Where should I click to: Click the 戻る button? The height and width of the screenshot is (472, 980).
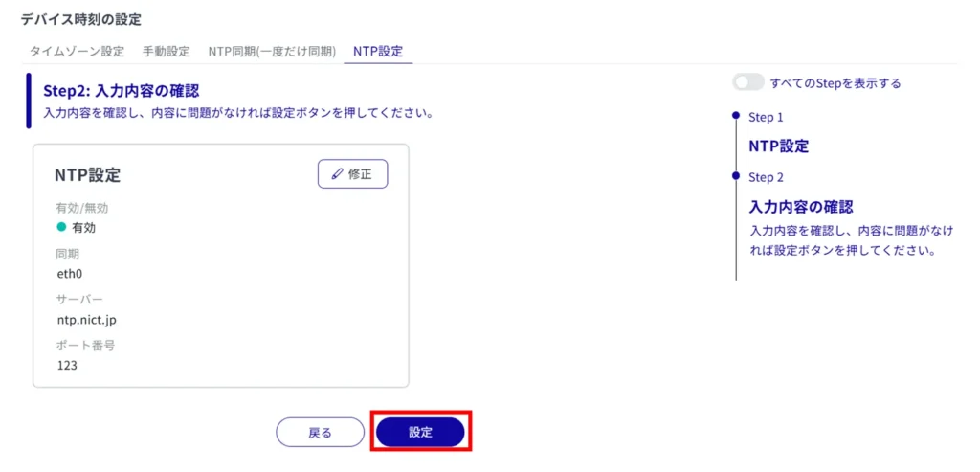(320, 433)
